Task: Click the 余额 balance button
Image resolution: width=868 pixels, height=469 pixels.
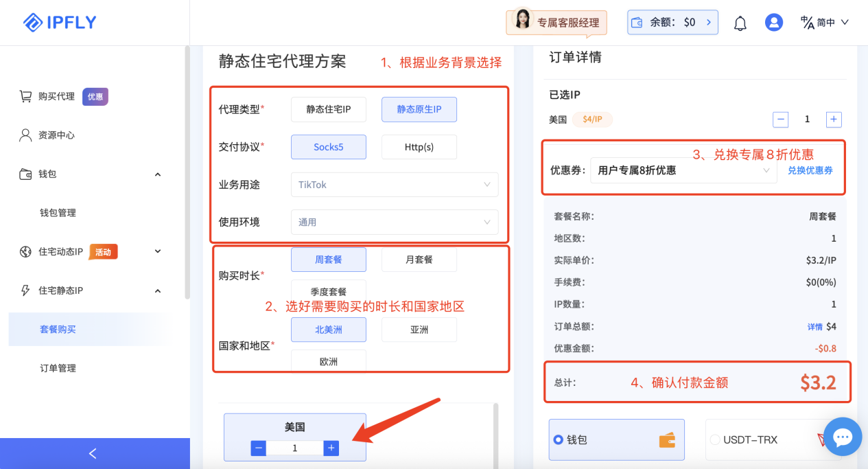Action: point(672,22)
